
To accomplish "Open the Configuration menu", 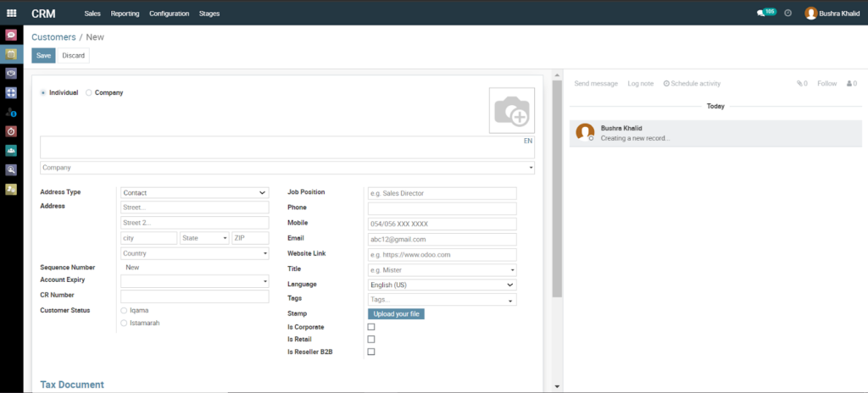I will [169, 14].
